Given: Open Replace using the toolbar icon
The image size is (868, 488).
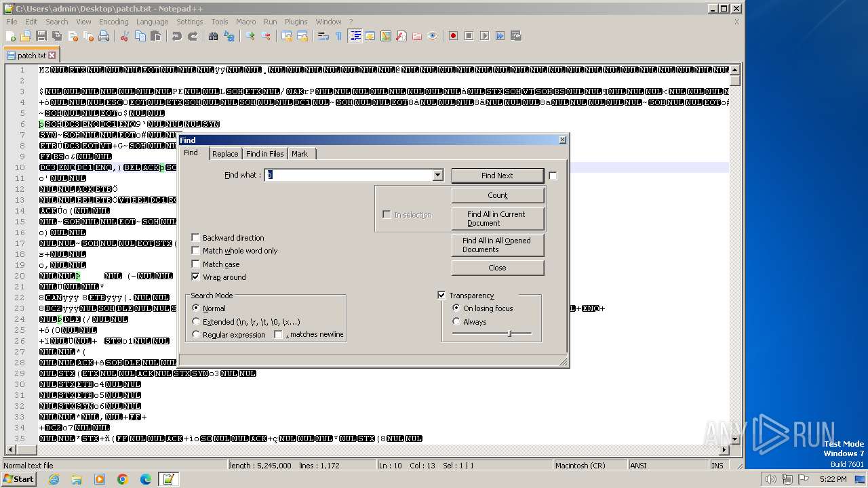Looking at the screenshot, I should 229,36.
